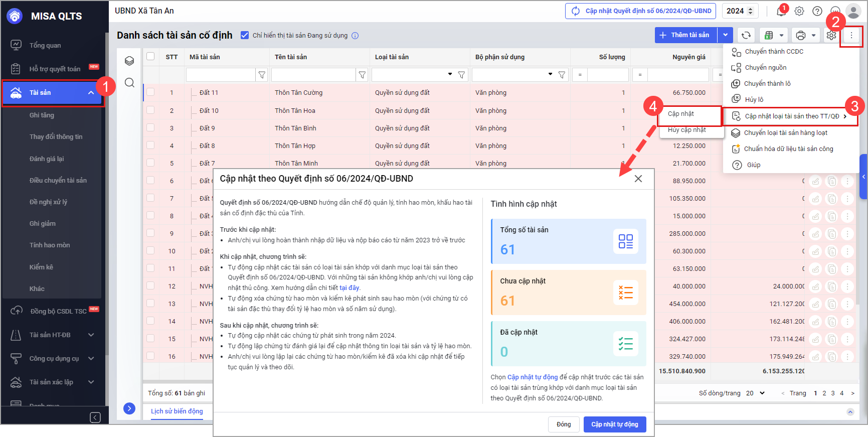This screenshot has height=437, width=868.
Task: Select the checkbox for row Đất 11
Action: pos(150,92)
